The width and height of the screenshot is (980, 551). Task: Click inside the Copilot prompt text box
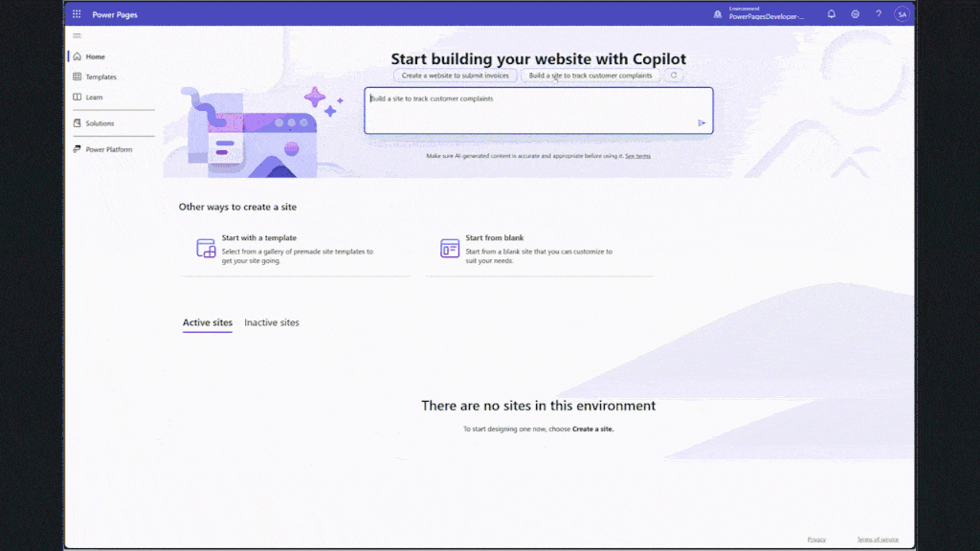pyautogui.click(x=536, y=110)
